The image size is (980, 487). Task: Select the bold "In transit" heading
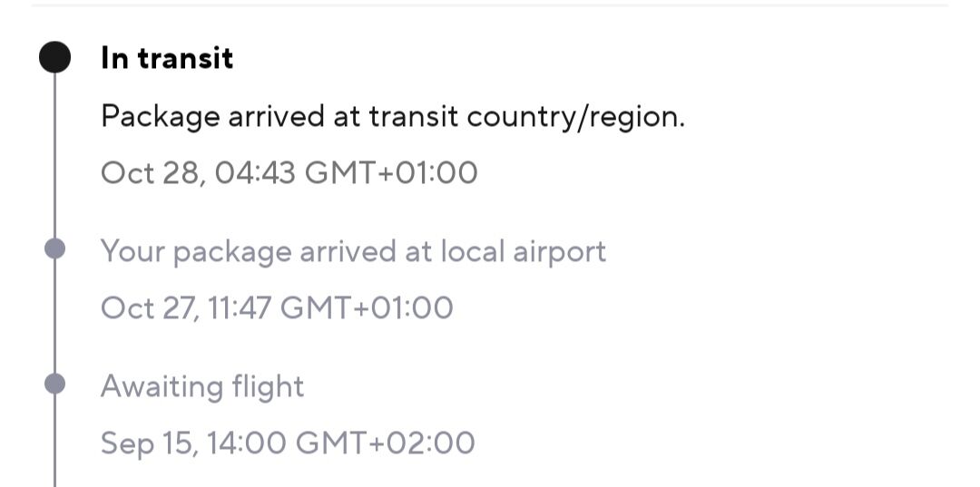167,58
